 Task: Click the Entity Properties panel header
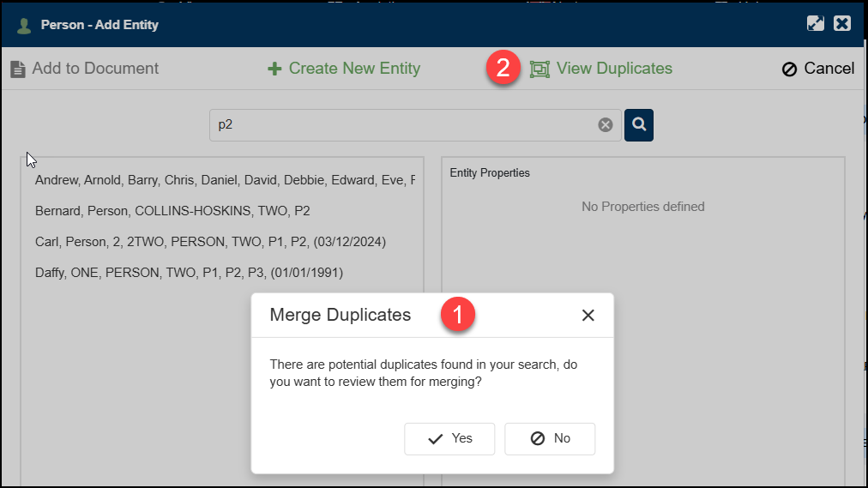(x=490, y=173)
